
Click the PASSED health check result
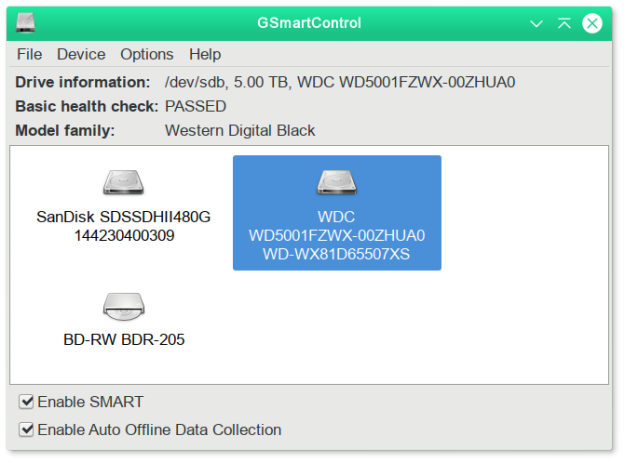click(196, 106)
